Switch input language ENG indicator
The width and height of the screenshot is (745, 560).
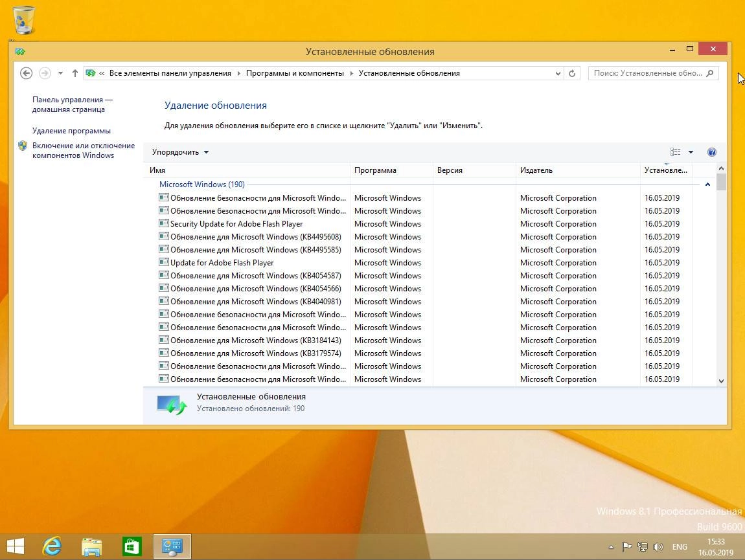[680, 547]
